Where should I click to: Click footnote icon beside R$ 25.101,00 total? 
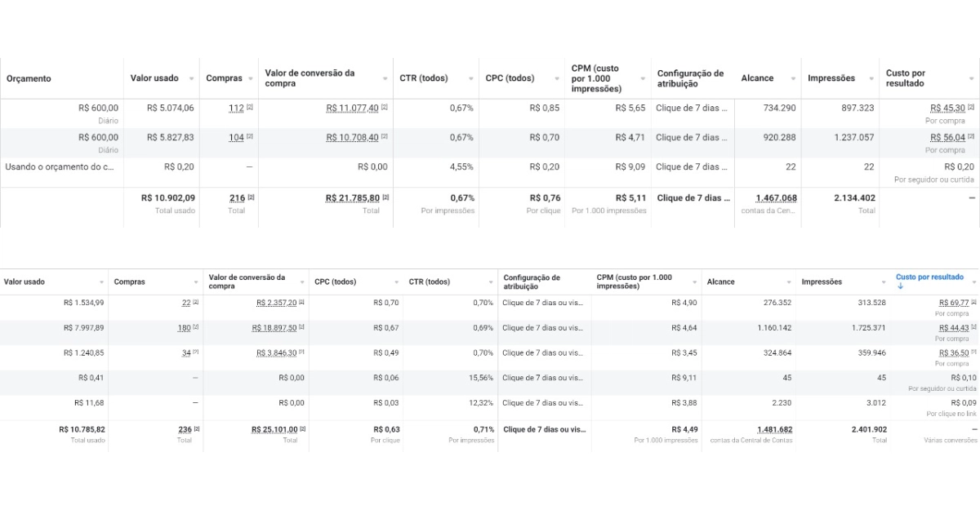303,429
